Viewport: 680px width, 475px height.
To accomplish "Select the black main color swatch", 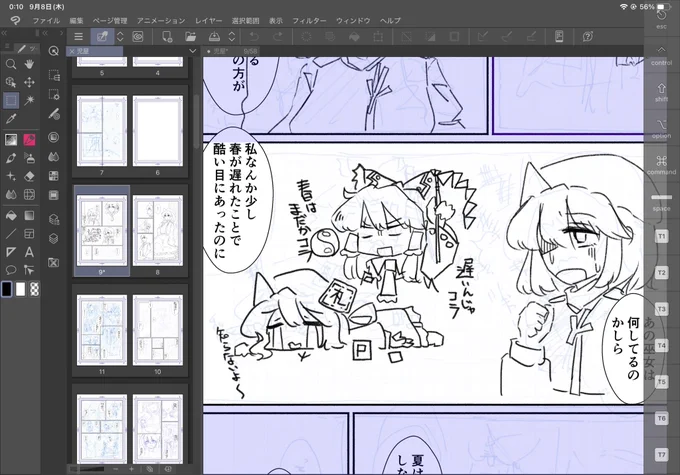I will pos(7,289).
